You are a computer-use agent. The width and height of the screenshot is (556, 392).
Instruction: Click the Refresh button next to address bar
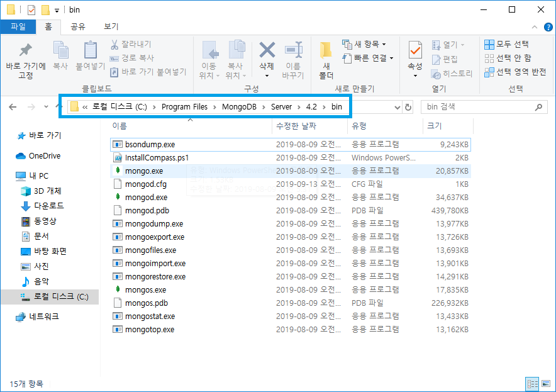(x=408, y=107)
